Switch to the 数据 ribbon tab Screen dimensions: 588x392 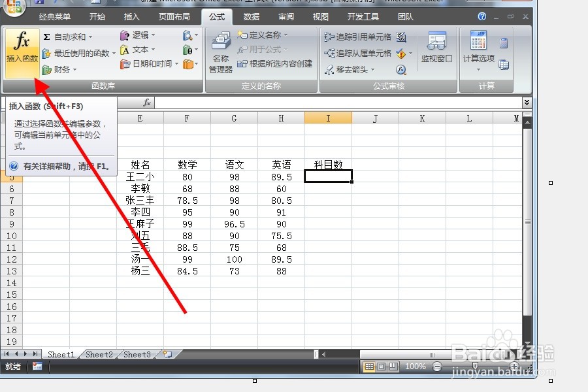point(251,16)
